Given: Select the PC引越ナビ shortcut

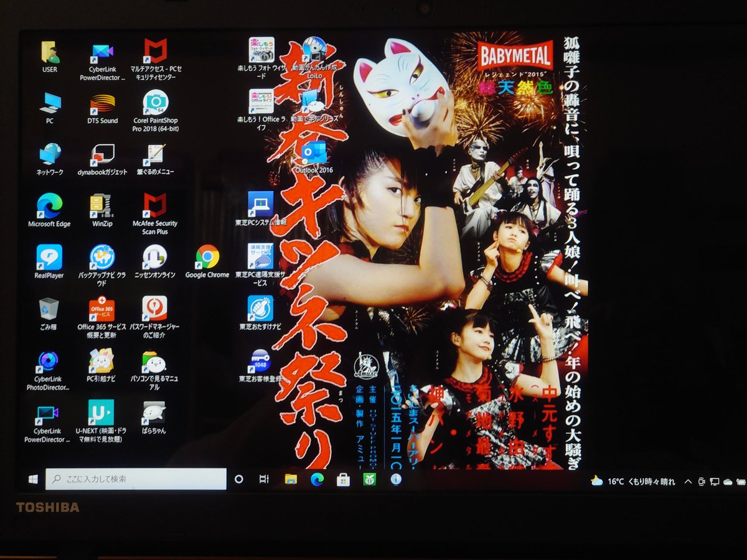Looking at the screenshot, I should [101, 365].
